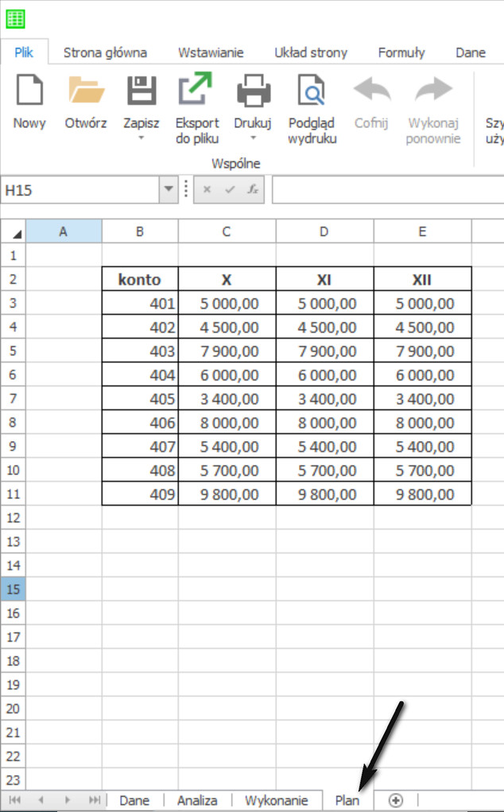Click the Drukuj printer icon
The height and width of the screenshot is (812, 504).
point(253,91)
